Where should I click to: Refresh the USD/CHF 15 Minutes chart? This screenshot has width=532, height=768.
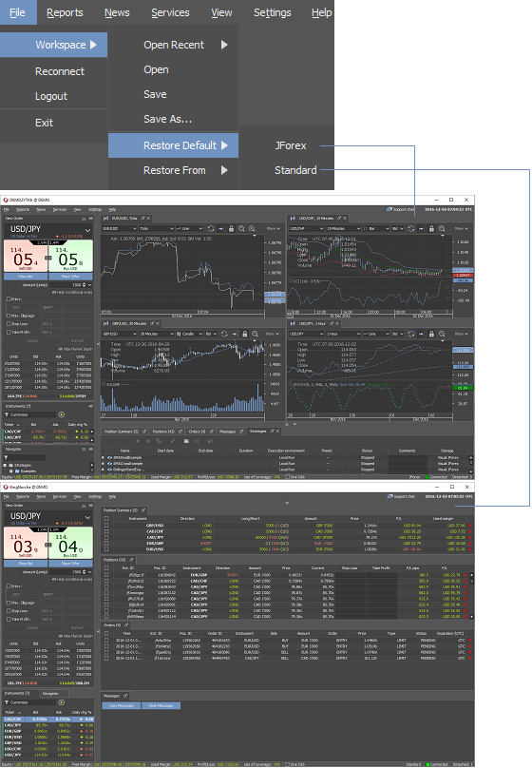pos(411,229)
